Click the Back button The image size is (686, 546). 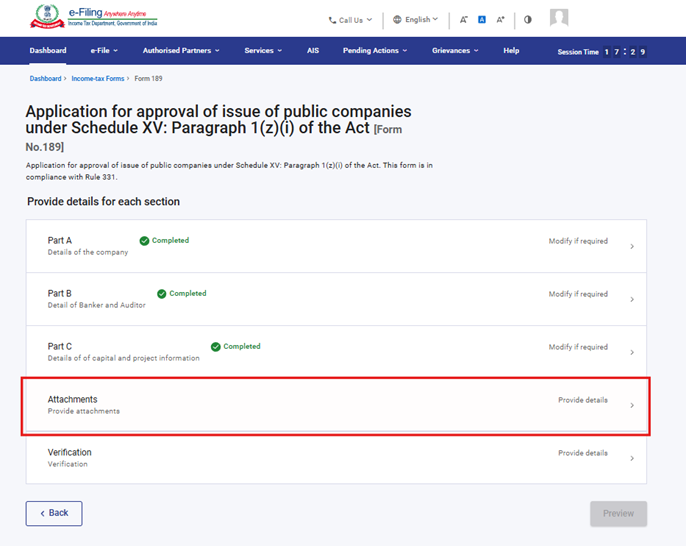(54, 513)
